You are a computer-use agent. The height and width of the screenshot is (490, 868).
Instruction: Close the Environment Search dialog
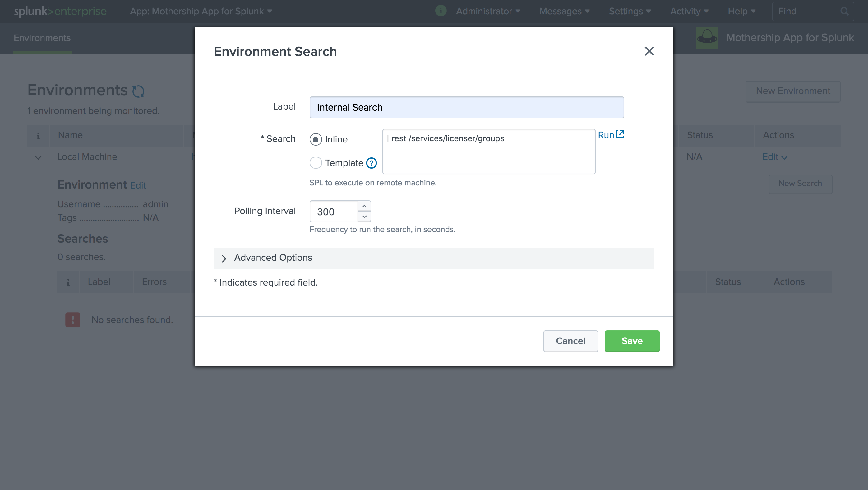click(649, 51)
